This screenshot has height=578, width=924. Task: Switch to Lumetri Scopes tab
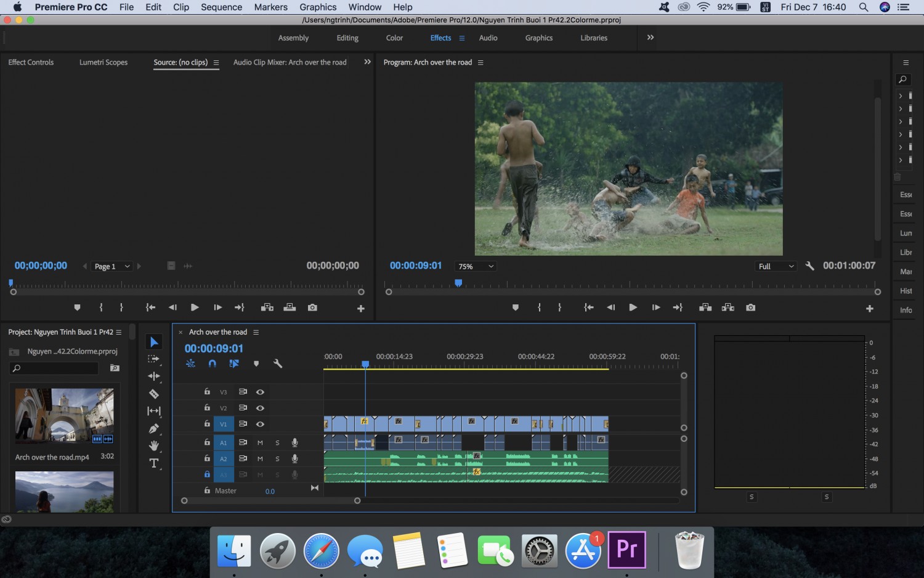[x=103, y=62]
